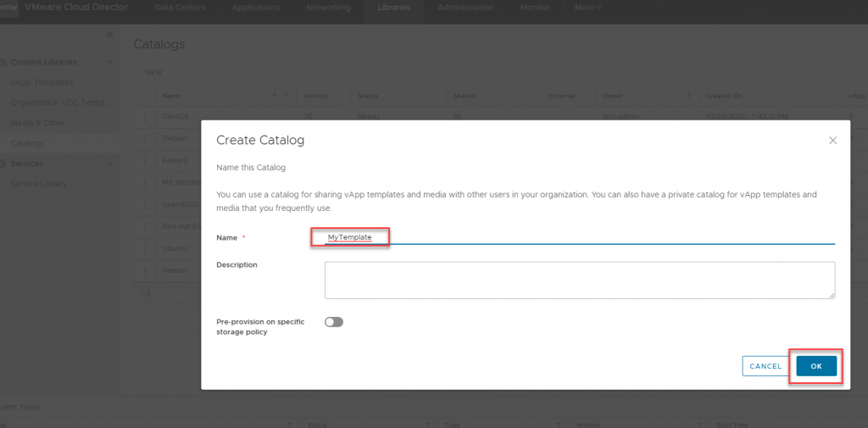
Task: Select vApp Templates in the sidebar
Action: [x=42, y=82]
